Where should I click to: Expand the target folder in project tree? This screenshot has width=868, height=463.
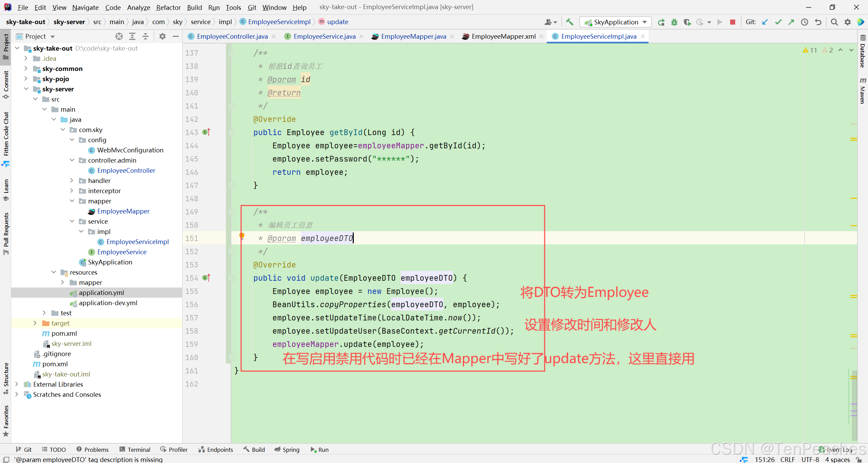[x=35, y=323]
